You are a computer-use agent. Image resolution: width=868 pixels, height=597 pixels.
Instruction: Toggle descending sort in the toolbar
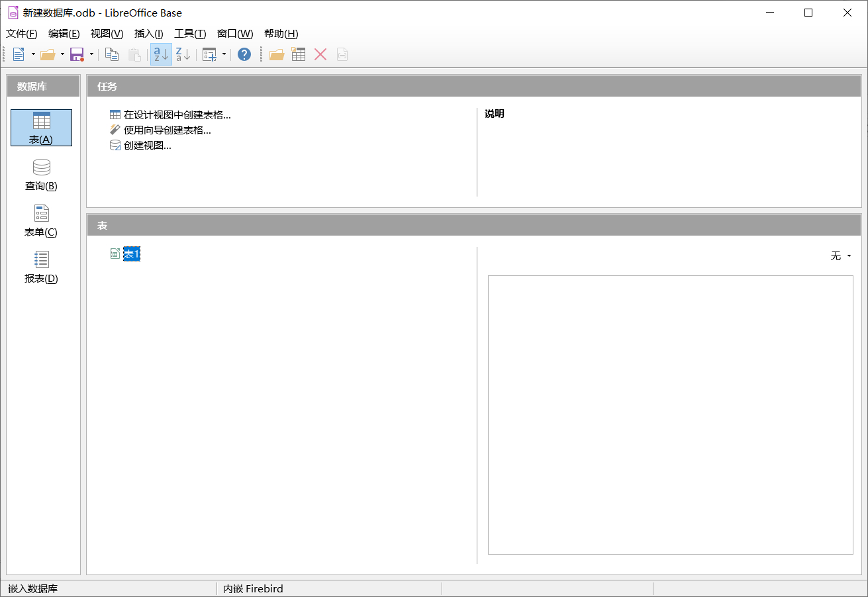click(x=183, y=54)
